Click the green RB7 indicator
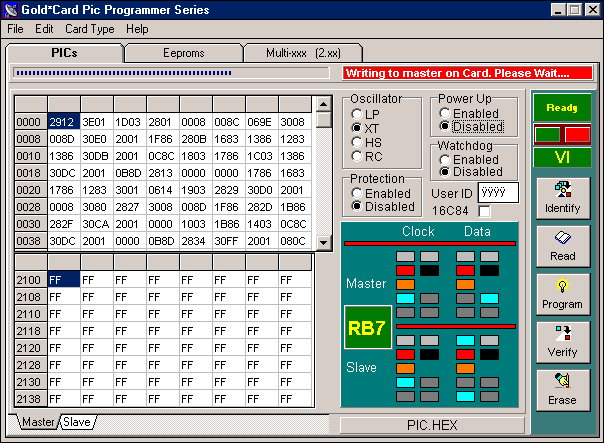This screenshot has width=604, height=443. click(368, 328)
